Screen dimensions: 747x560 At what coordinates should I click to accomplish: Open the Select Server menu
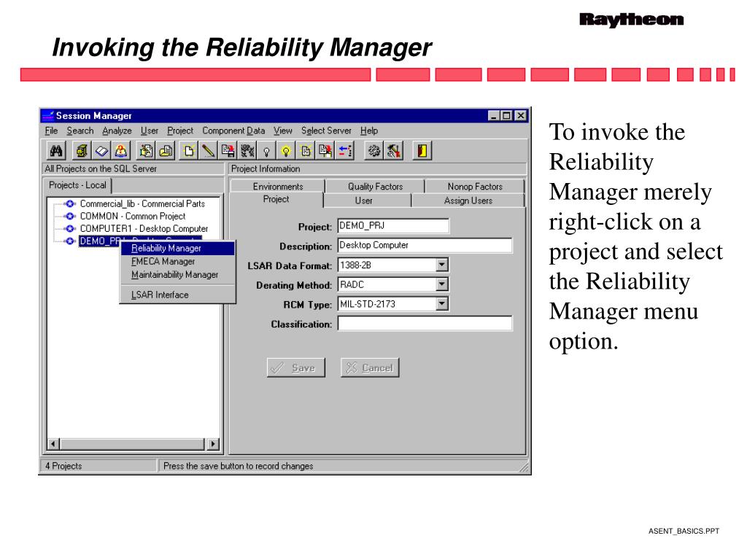[326, 131]
